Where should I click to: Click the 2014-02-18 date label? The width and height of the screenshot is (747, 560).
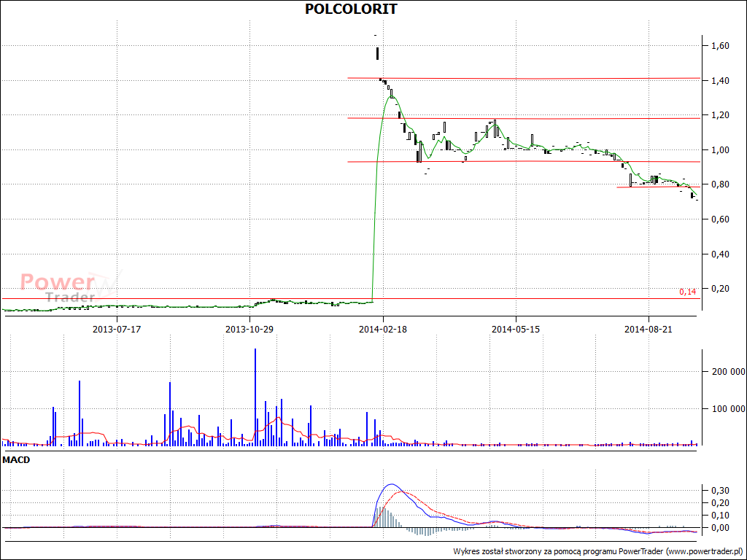point(382,329)
